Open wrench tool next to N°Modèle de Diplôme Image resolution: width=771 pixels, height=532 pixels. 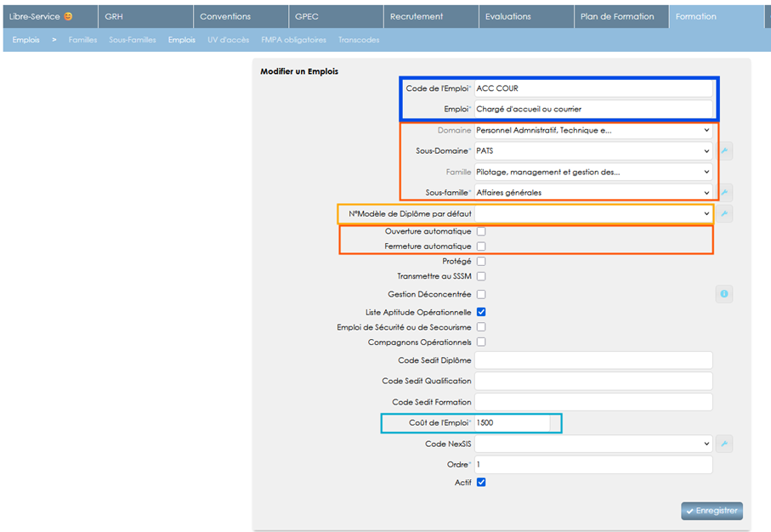point(723,213)
